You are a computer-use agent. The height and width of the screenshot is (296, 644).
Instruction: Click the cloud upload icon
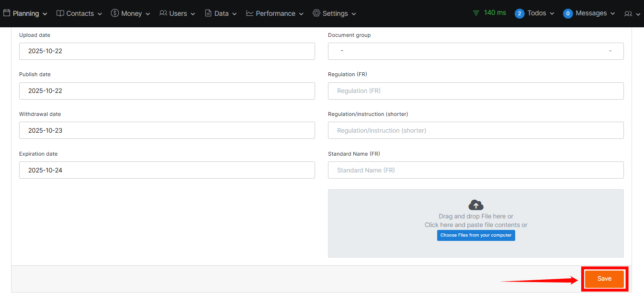tap(475, 205)
